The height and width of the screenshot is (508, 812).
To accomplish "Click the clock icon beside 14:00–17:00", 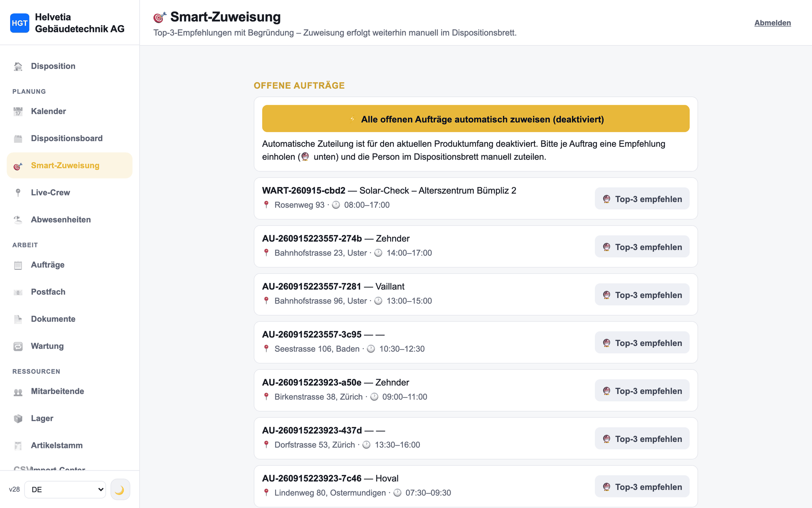I will 378,253.
